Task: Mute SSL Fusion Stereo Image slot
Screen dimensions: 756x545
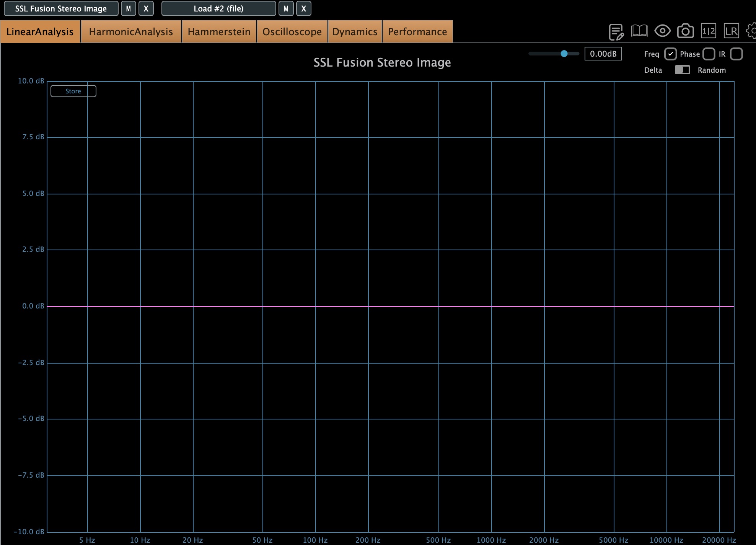Action: coord(129,8)
